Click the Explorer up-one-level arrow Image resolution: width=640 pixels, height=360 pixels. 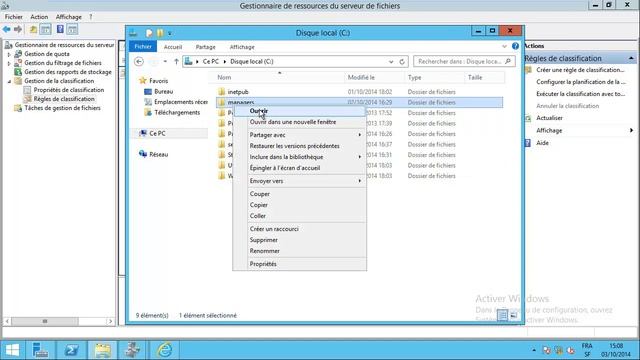pos(176,62)
